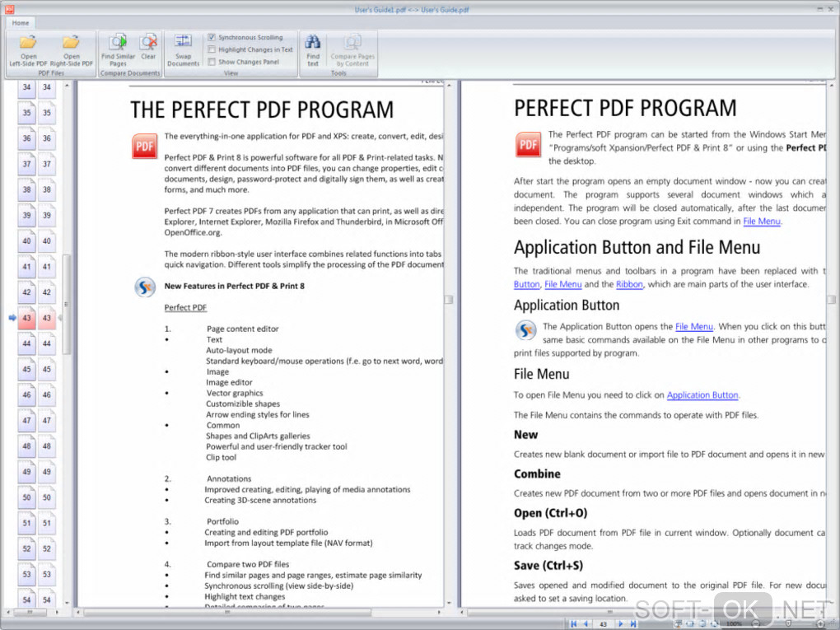Click the thumbnail panel vertical scrollbar
Viewport: 840px width, 630px height.
(x=67, y=304)
